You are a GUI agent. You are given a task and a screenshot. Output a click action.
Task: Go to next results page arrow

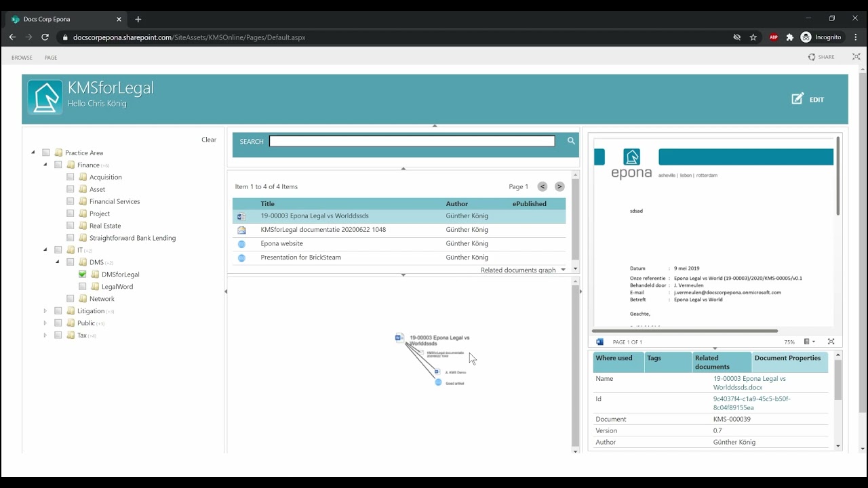(x=559, y=186)
